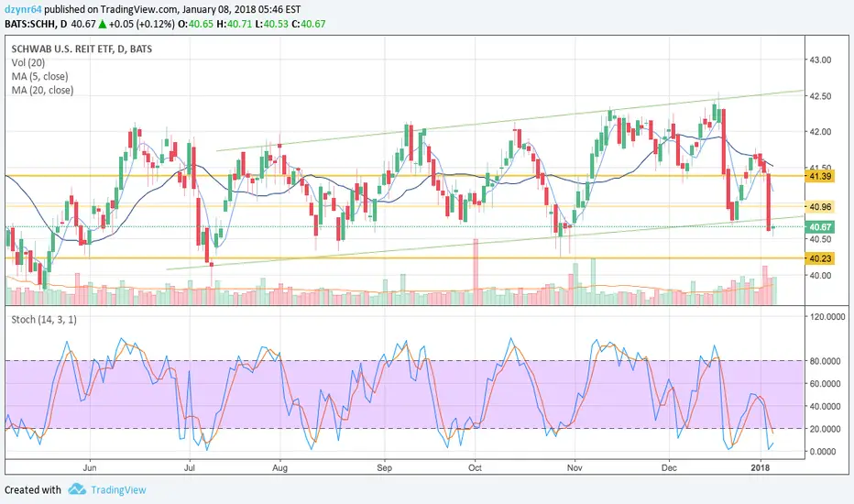Click the dzynr64 username link
854x504 pixels.
[24, 10]
